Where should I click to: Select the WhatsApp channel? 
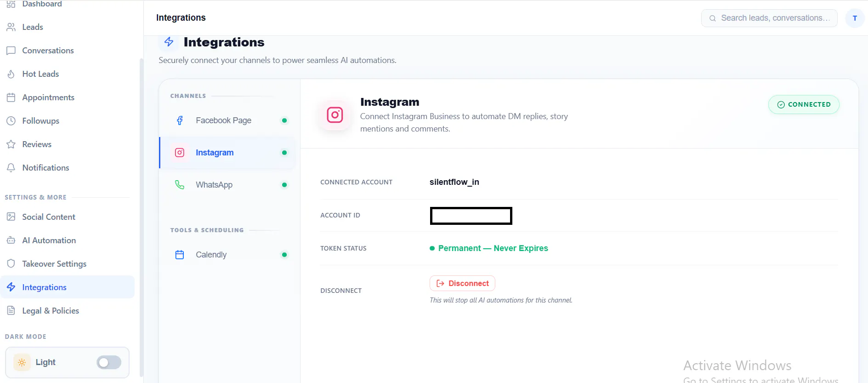(x=228, y=185)
